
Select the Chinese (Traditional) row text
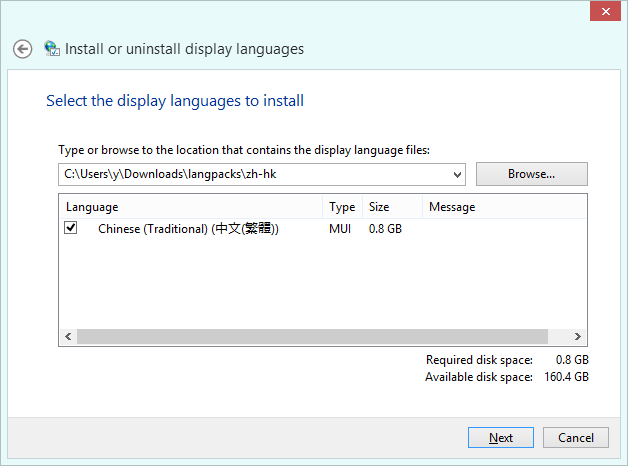pyautogui.click(x=188, y=229)
